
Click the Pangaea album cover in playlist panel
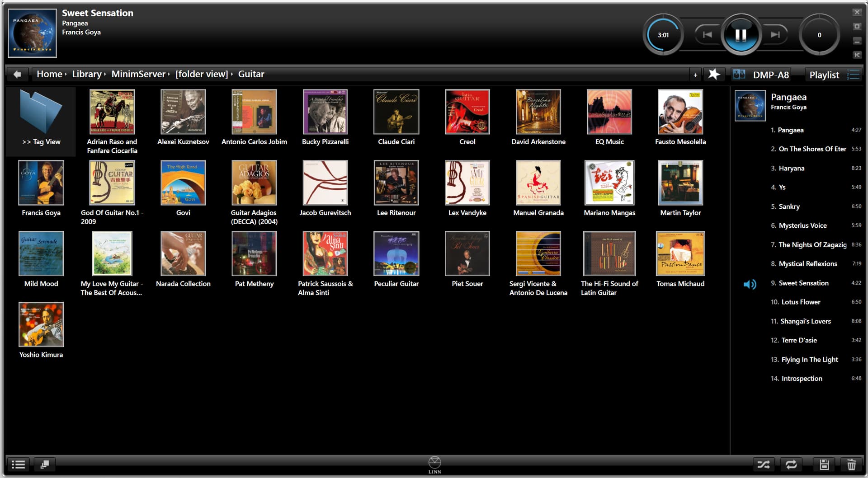pos(750,106)
